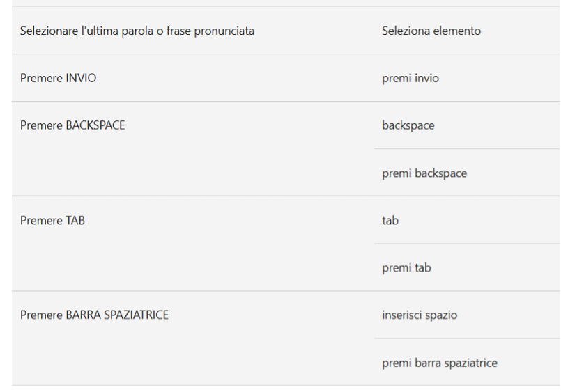Image resolution: width=561 pixels, height=392 pixels.
Task: Click the uppercase word 'INVIO'
Action: coord(82,79)
